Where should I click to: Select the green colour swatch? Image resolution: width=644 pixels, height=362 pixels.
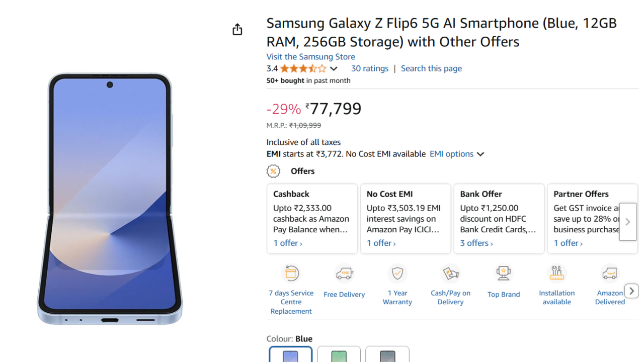339,354
